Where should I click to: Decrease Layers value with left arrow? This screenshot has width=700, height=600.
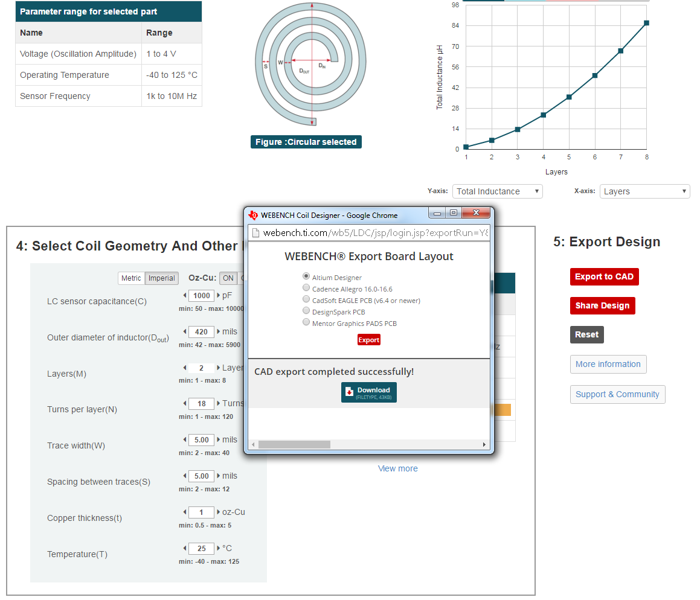pos(185,368)
